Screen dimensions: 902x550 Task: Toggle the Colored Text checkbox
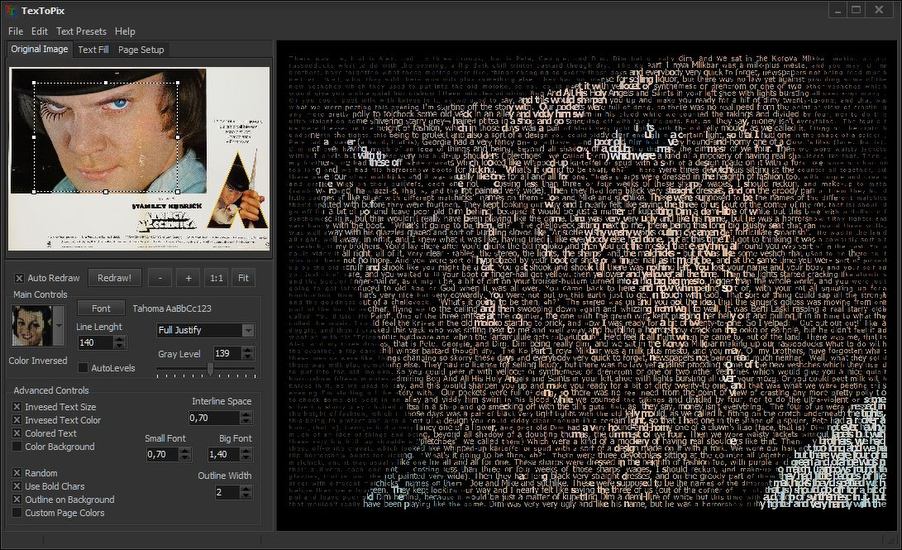17,433
